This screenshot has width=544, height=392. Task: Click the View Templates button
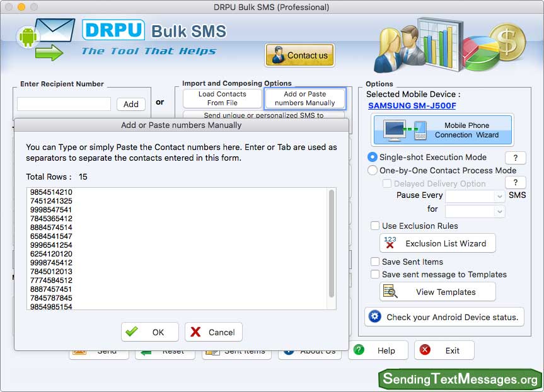pos(437,292)
